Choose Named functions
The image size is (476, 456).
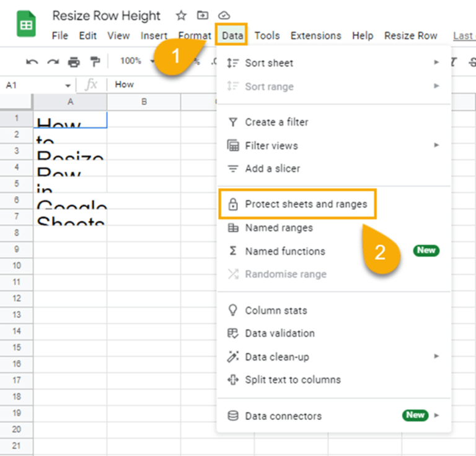pos(334,251)
